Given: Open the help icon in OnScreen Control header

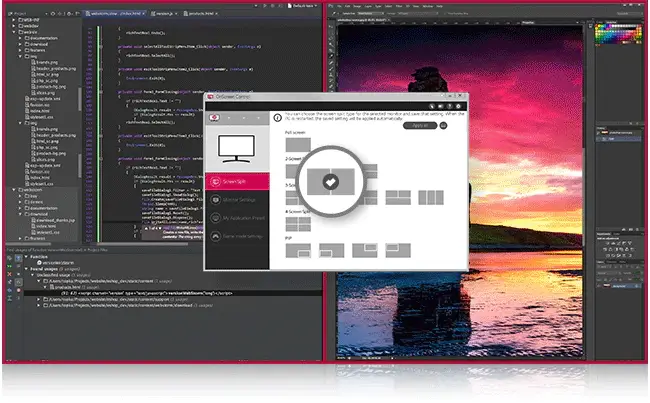Looking at the screenshot, I should coord(449,107).
